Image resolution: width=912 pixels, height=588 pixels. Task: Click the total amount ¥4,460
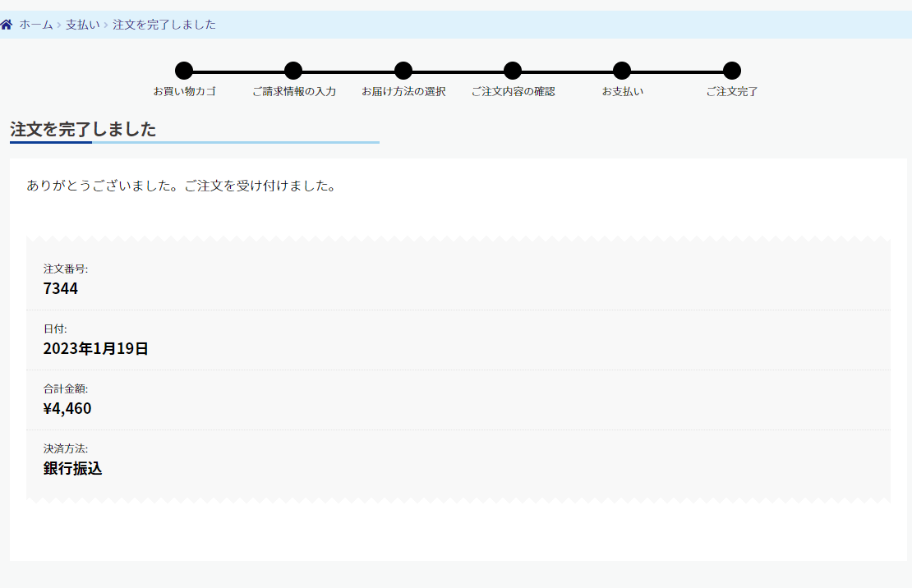tap(67, 408)
